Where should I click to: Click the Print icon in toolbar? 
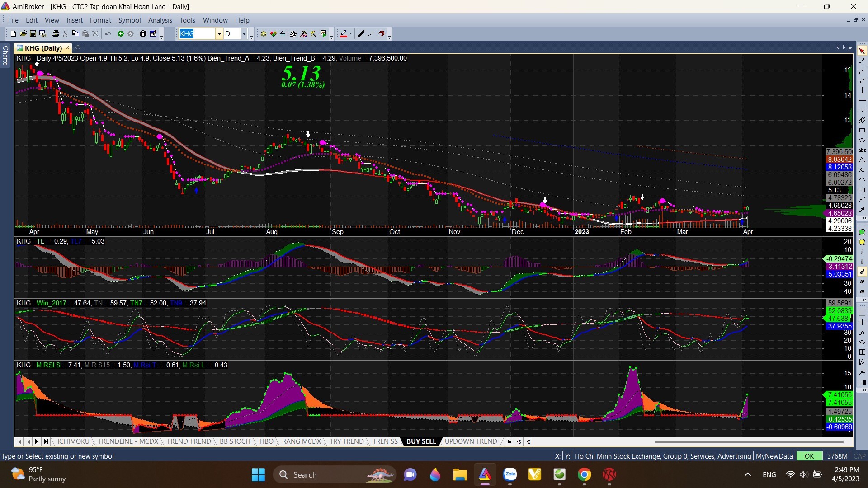click(x=56, y=34)
